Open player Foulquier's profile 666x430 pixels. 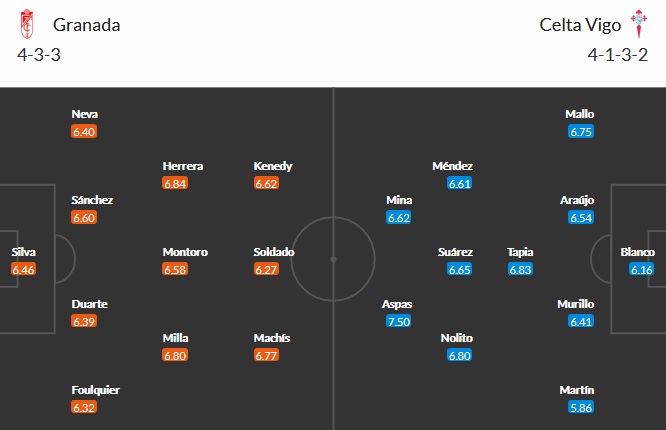[96, 390]
